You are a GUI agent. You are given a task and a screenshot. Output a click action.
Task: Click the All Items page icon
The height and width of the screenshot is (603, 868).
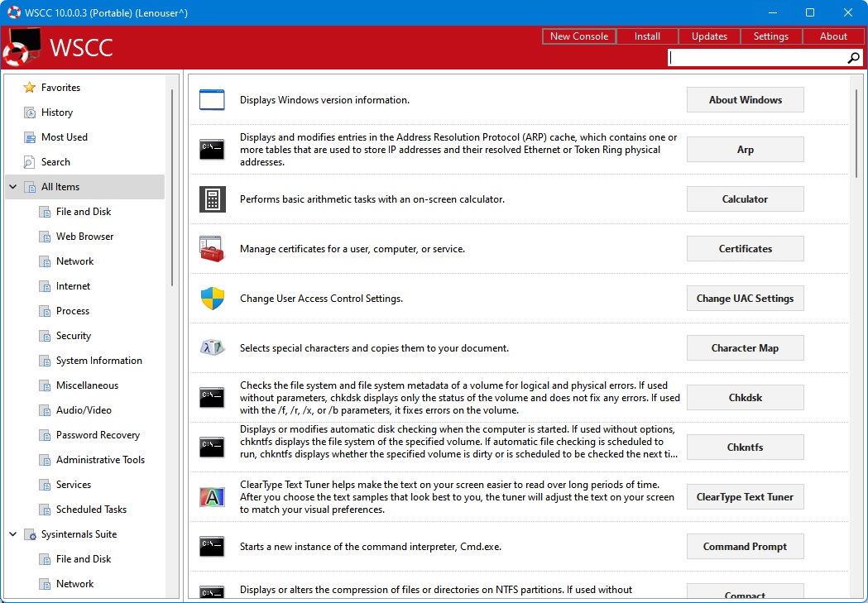coord(29,187)
